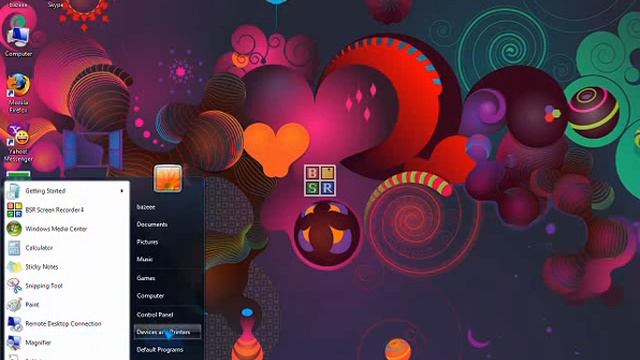This screenshot has height=360, width=640.
Task: Open the Yahoo! Messenger desktop shortcut
Action: (18, 143)
